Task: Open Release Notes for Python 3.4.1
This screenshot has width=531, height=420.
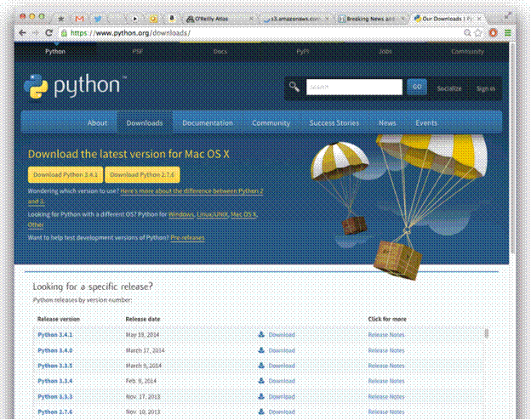Action: (x=386, y=335)
